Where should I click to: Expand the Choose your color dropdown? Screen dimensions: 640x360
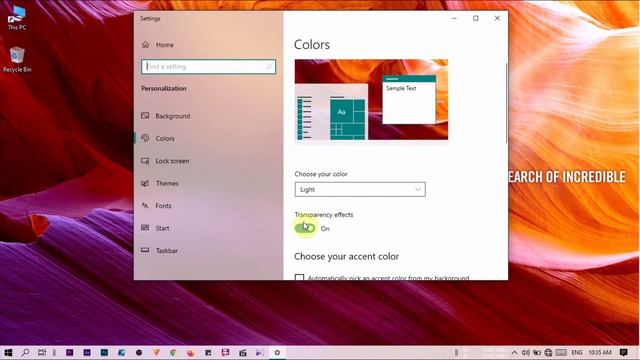[x=360, y=189]
